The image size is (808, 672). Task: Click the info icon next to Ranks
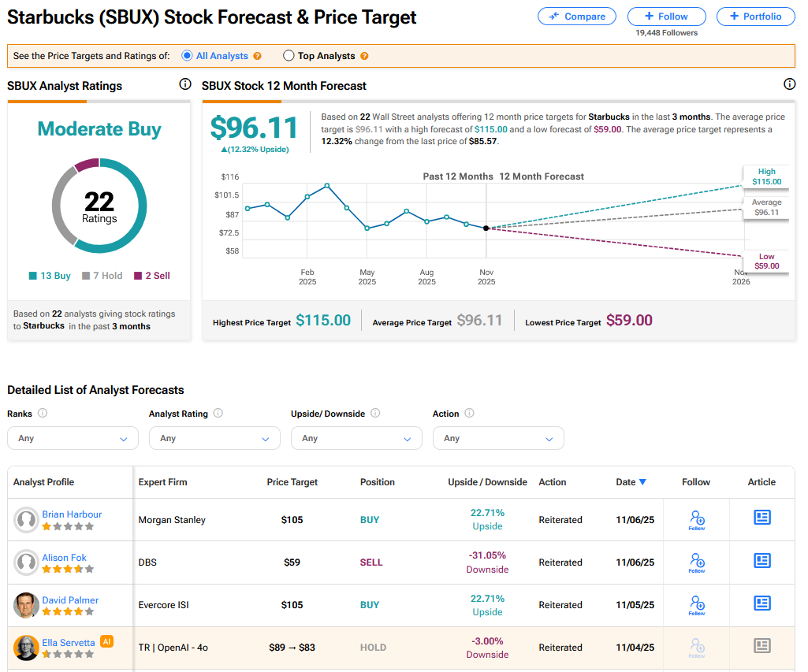click(x=43, y=414)
